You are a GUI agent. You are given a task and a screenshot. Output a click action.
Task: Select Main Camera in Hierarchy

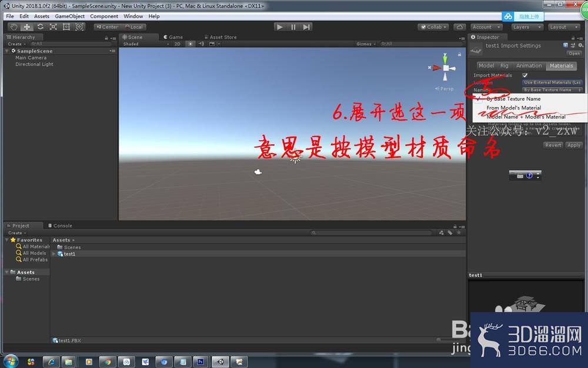[x=31, y=58]
